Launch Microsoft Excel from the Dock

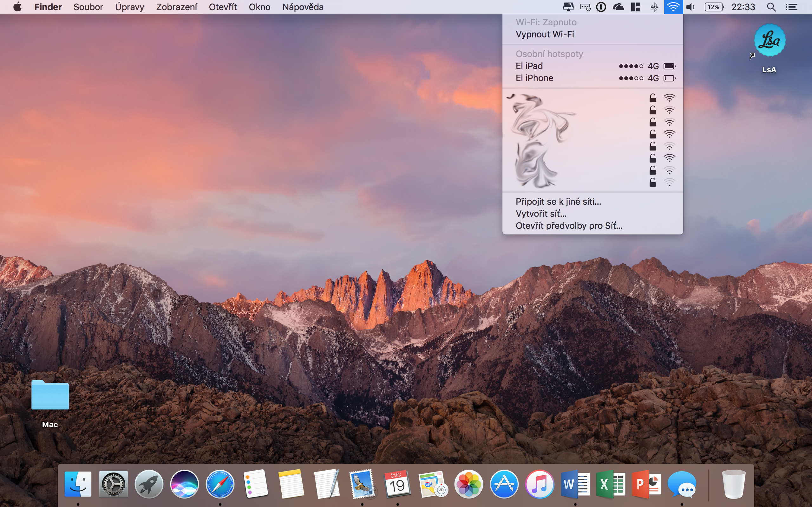tap(610, 484)
